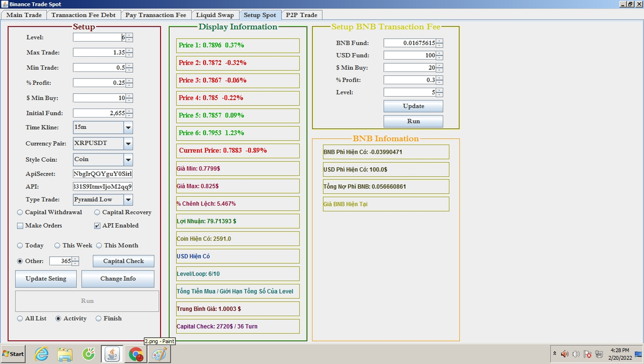
Task: Open the clock showing 4:28 PM
Action: click(619, 353)
